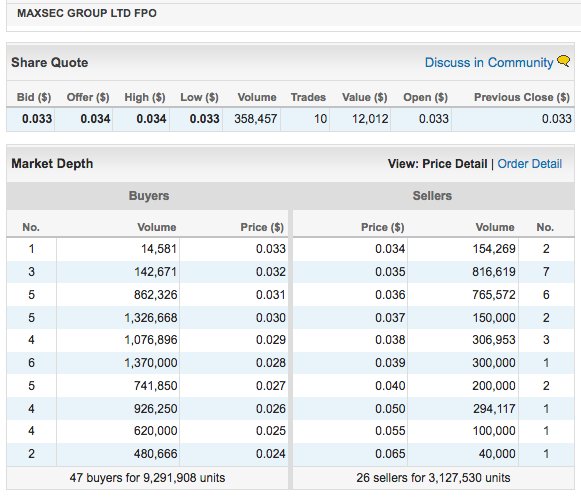Click buyer price 0.030
This screenshot has width=581, height=503.
pos(271,318)
